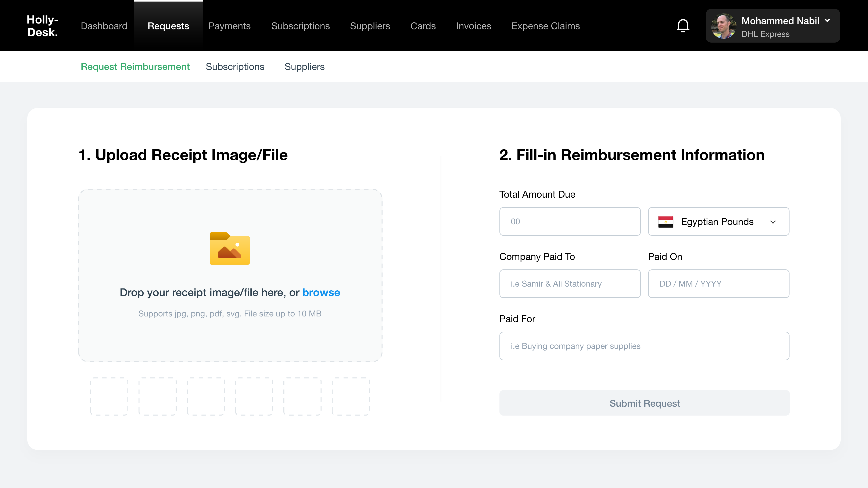Open the Cards section
This screenshot has width=868, height=488.
click(423, 26)
